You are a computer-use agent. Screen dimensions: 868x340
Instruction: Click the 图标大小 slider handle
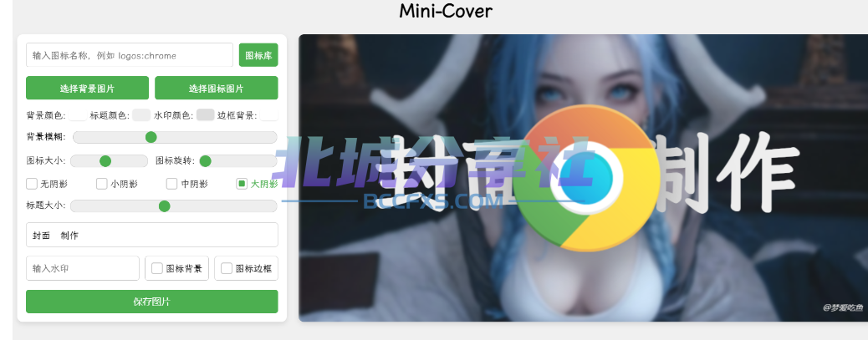click(105, 161)
